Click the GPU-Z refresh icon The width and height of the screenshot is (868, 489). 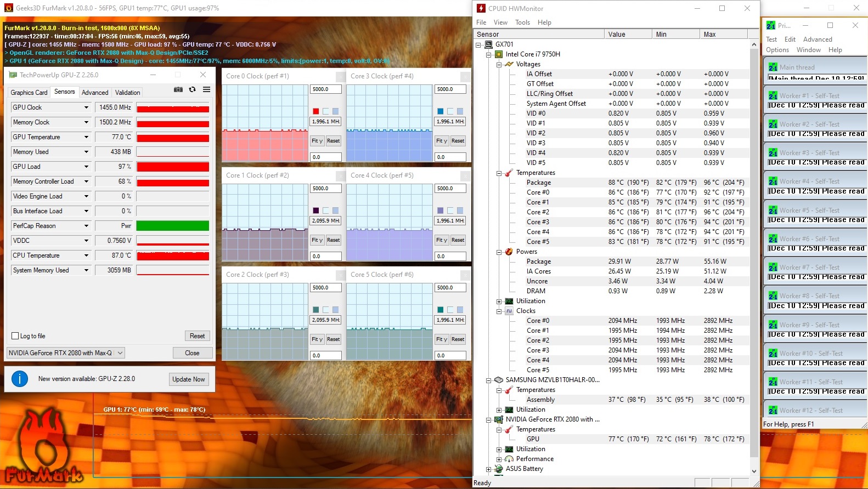192,89
